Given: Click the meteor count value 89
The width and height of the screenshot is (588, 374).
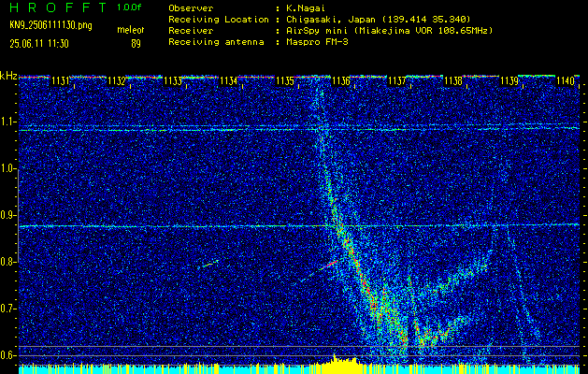Looking at the screenshot, I should (136, 44).
